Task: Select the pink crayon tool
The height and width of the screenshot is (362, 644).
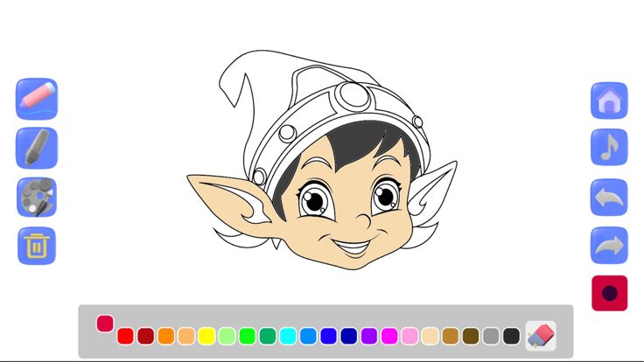Action: point(37,99)
